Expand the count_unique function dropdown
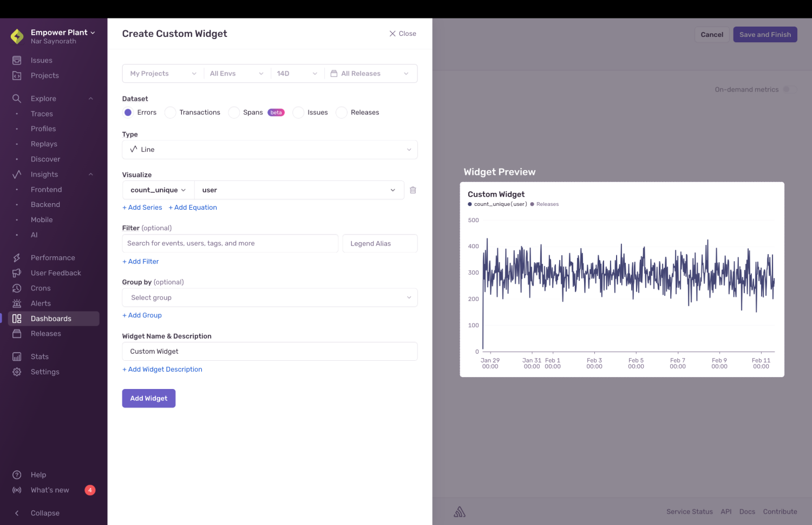Screen dimensions: 812x525 157,190
